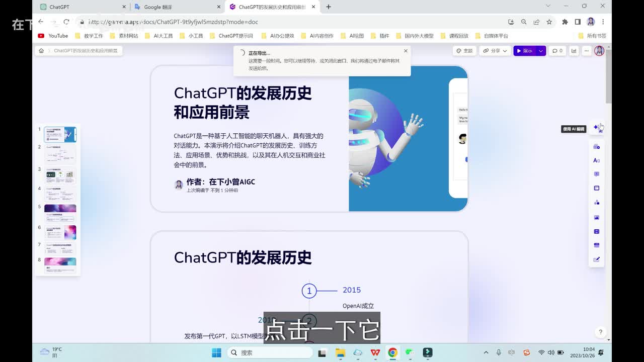Screen dimensions: 644x362
Task: Open the layout templates icon in sidebar
Action: pyautogui.click(x=597, y=188)
